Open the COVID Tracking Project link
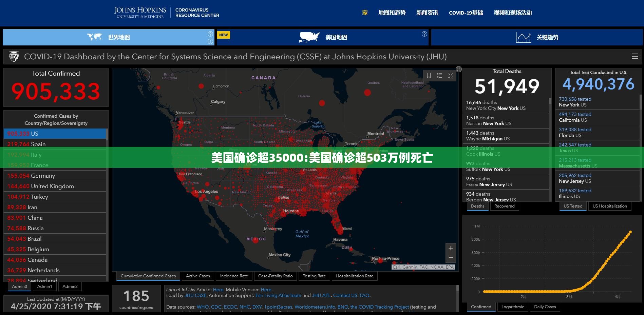 379,307
